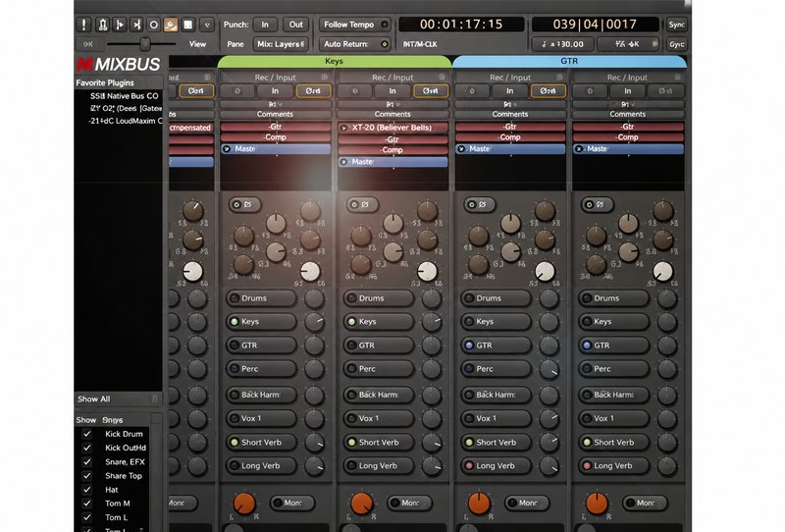Image resolution: width=785 pixels, height=532 pixels.
Task: Click the record-arm circle on XT-20 strip
Action: click(355, 91)
